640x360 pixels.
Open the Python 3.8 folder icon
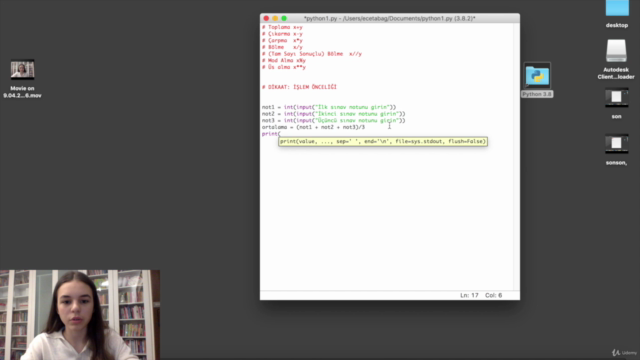[537, 76]
